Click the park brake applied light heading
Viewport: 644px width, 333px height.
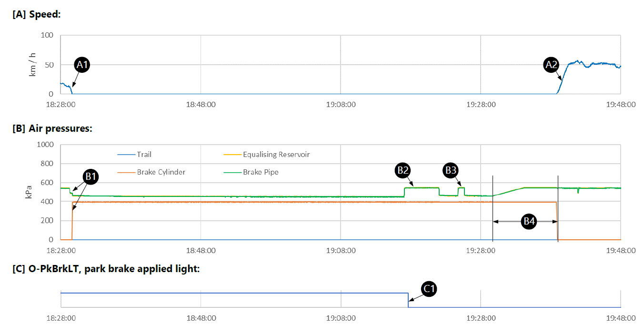[106, 269]
